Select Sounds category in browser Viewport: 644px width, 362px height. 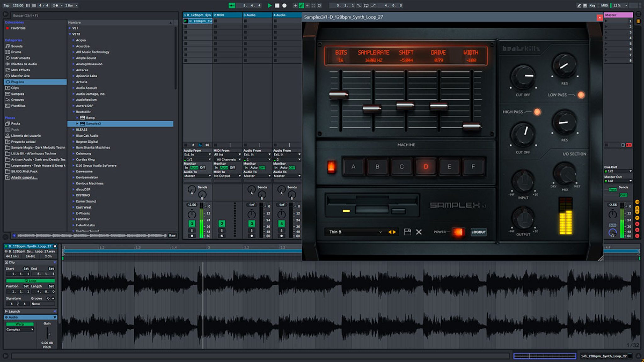click(17, 46)
